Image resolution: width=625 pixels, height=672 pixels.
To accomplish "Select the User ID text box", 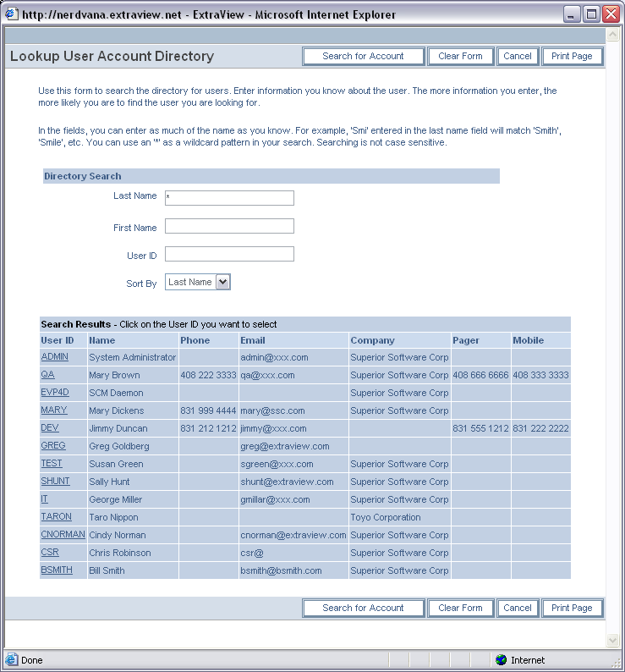I will point(229,254).
